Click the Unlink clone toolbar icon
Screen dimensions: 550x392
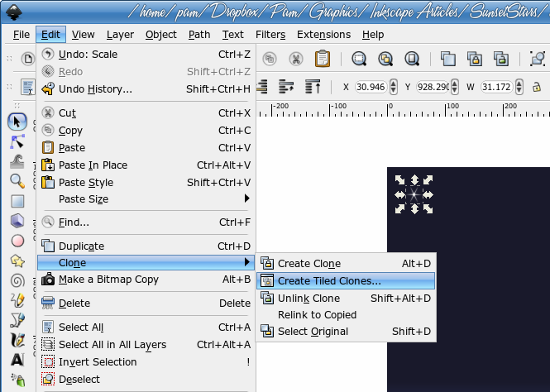point(501,59)
